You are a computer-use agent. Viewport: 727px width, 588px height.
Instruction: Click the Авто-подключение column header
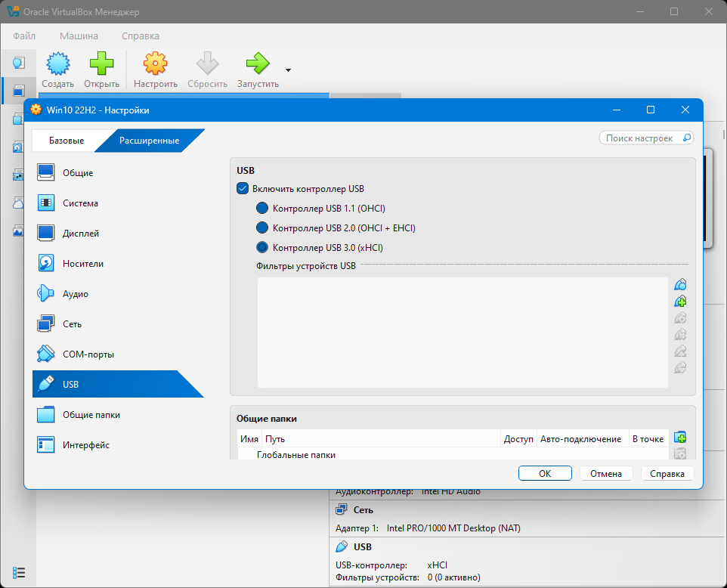coord(583,438)
